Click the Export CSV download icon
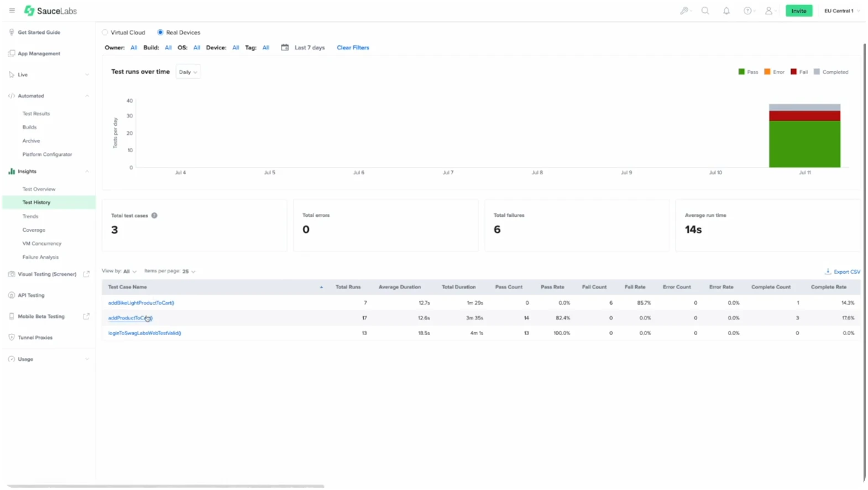This screenshot has height=490, width=868. coord(828,272)
